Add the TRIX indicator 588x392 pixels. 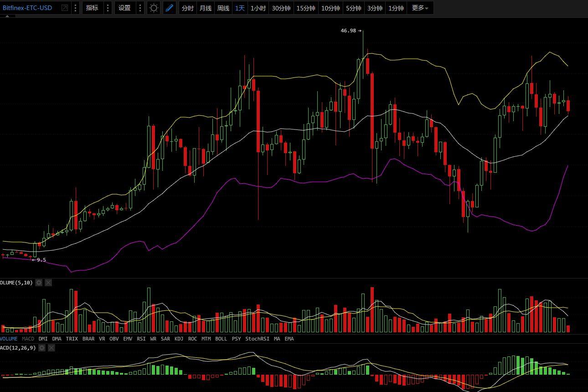pos(72,339)
